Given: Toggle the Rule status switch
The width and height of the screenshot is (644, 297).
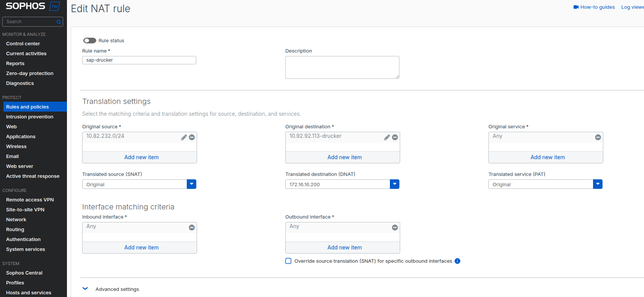Looking at the screenshot, I should [90, 41].
